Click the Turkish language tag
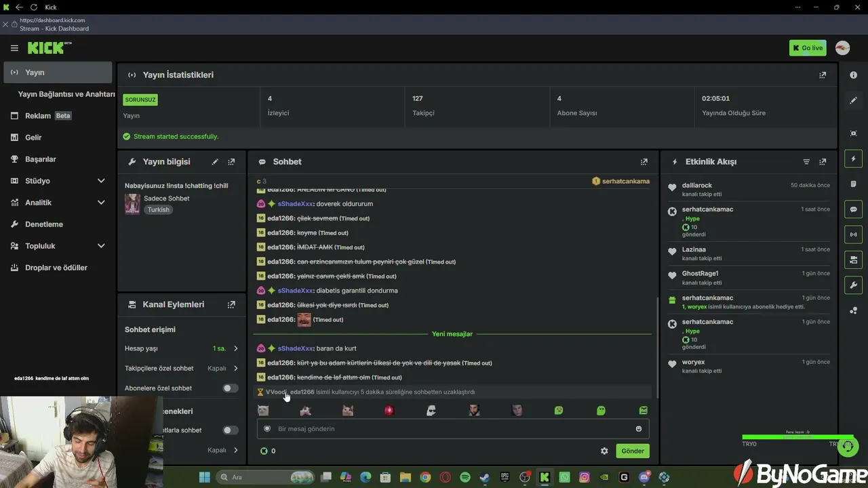 coord(159,210)
